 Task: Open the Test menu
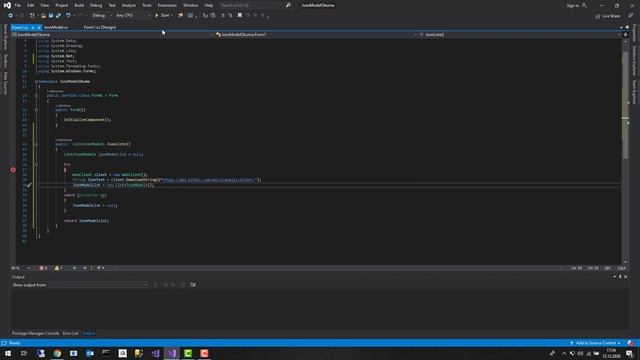112,5
